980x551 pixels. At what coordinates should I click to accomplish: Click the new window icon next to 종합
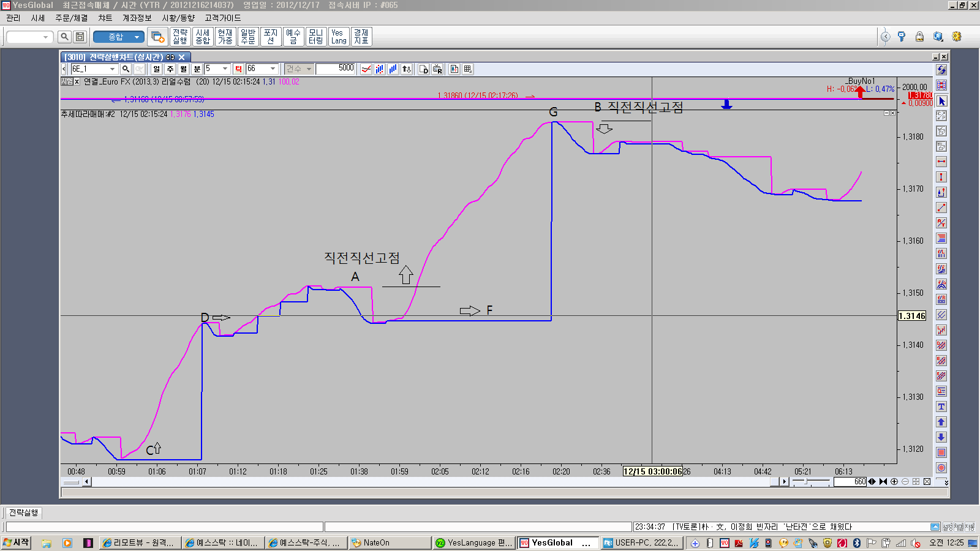pos(157,37)
